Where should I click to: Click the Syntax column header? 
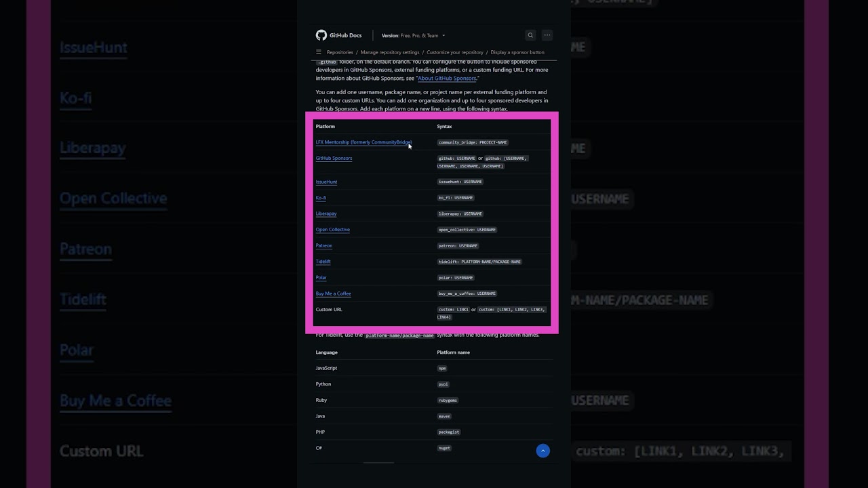444,126
